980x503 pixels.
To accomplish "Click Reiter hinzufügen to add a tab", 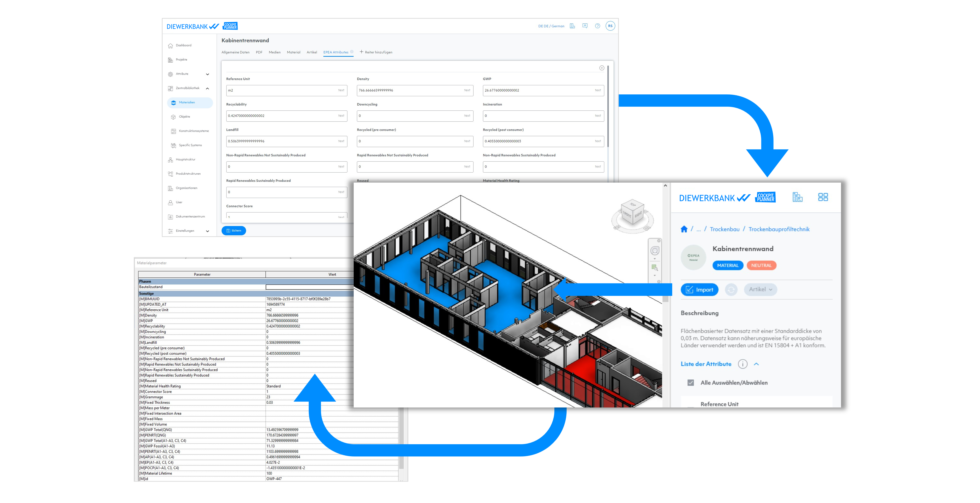I will pos(376,53).
